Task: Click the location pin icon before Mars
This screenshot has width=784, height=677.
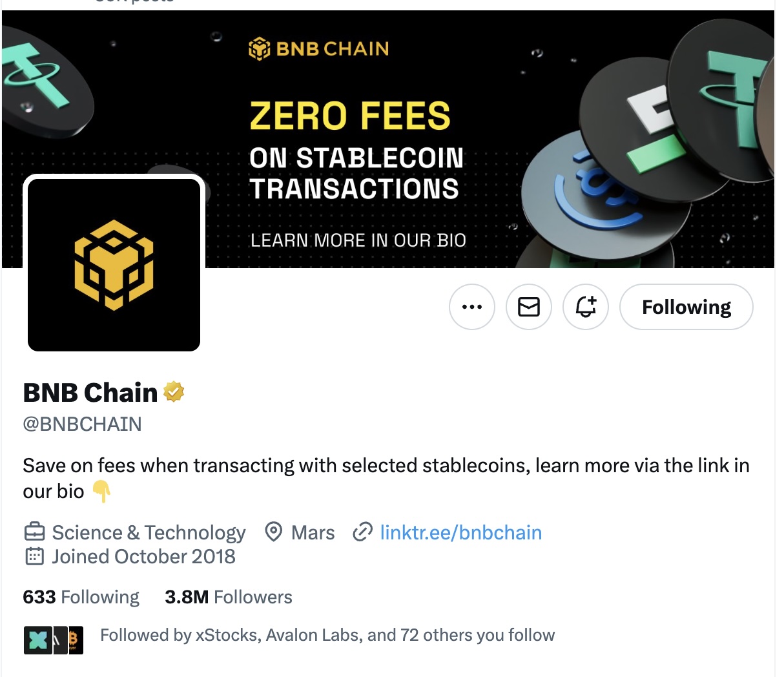Action: (x=273, y=532)
